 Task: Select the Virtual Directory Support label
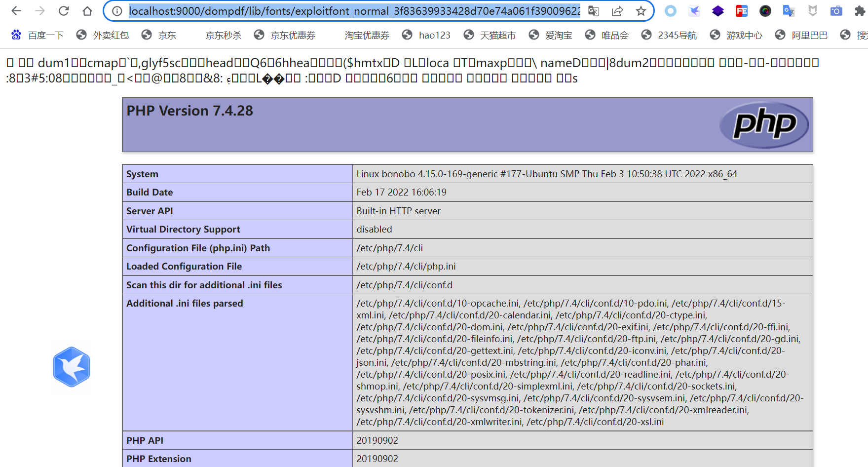(x=183, y=229)
